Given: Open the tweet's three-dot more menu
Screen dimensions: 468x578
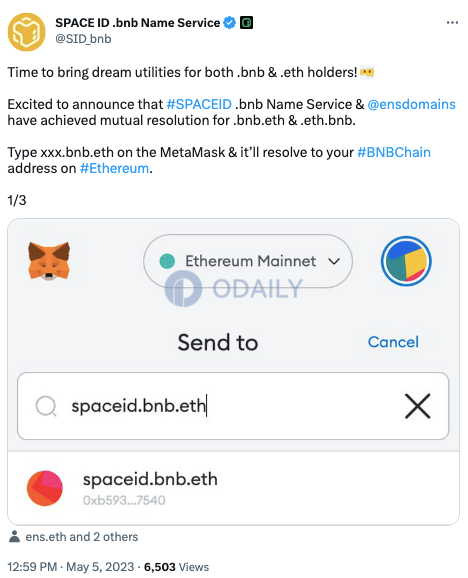Looking at the screenshot, I should (452, 23).
